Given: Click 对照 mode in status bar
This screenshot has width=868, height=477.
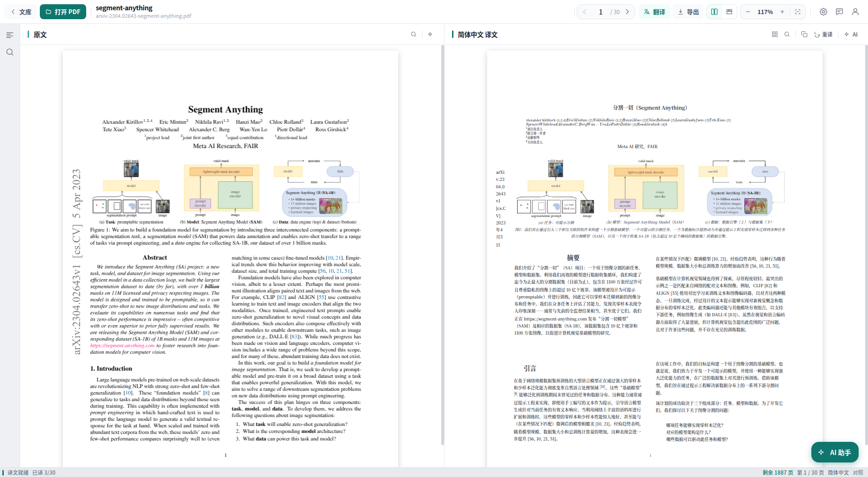Looking at the screenshot, I should point(858,472).
